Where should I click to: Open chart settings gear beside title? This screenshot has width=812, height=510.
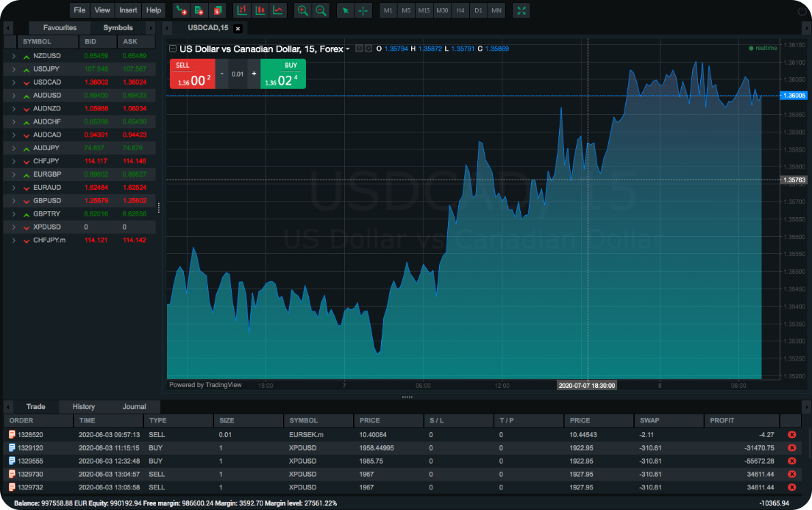(x=368, y=49)
